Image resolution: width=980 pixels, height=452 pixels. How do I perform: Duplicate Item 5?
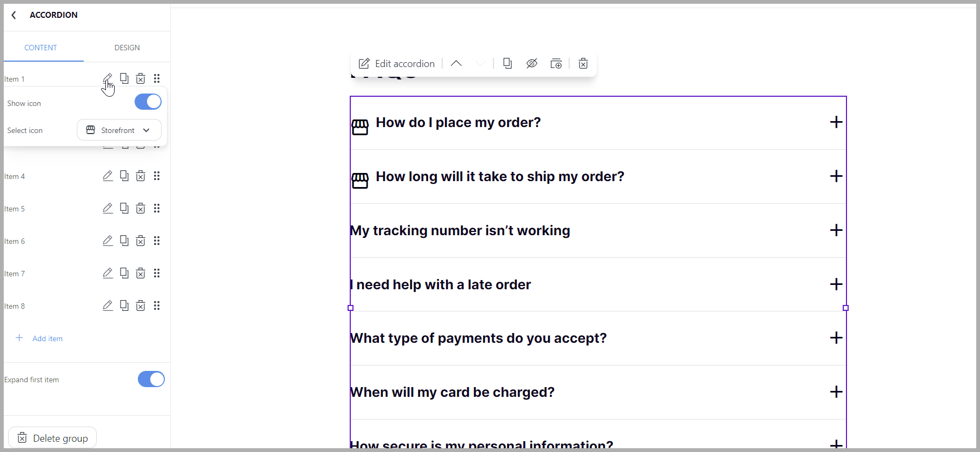124,208
